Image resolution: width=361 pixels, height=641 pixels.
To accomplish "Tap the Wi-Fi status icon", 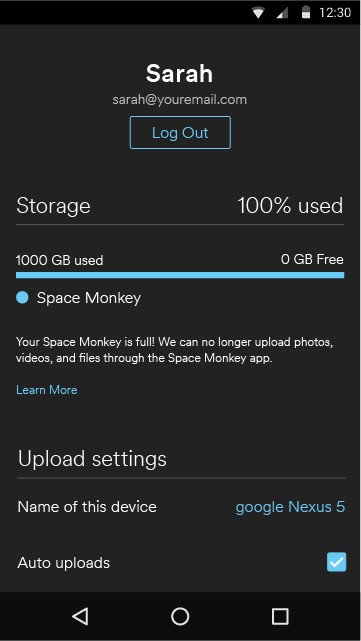I will tap(258, 13).
